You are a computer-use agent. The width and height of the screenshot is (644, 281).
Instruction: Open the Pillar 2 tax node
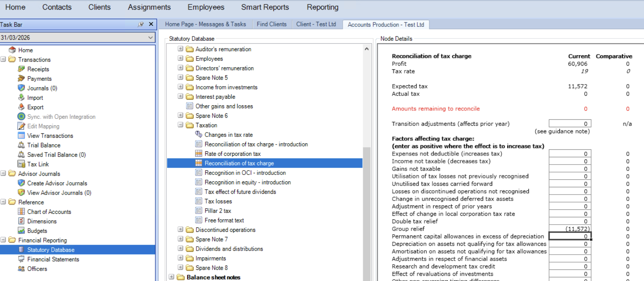(218, 211)
